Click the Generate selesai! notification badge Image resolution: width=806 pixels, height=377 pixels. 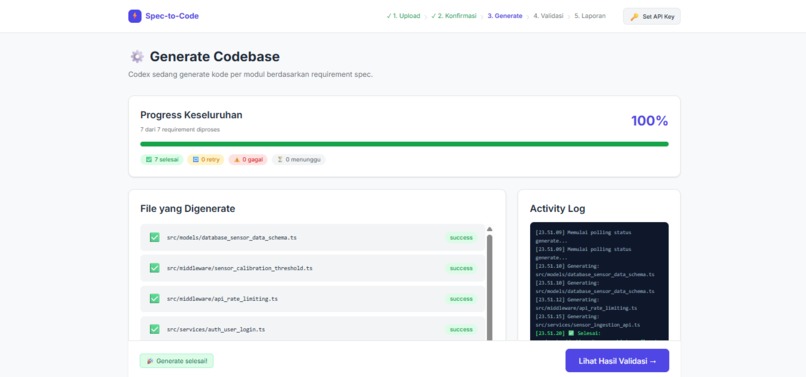click(176, 361)
